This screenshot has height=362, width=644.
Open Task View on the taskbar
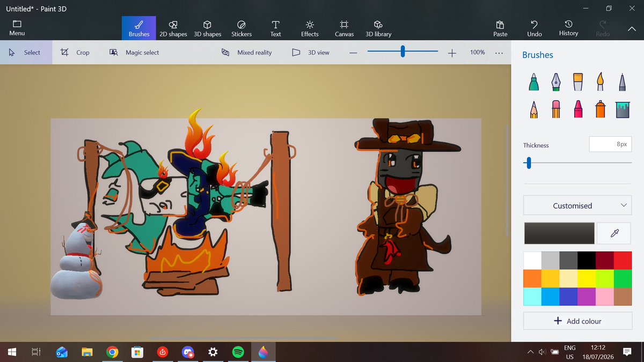[36, 352]
